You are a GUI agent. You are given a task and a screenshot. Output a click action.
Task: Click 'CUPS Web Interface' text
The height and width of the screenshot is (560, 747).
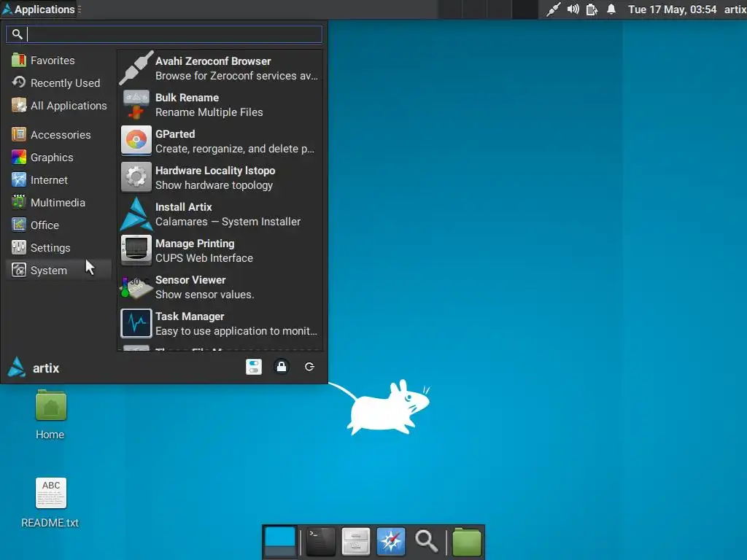click(x=204, y=258)
